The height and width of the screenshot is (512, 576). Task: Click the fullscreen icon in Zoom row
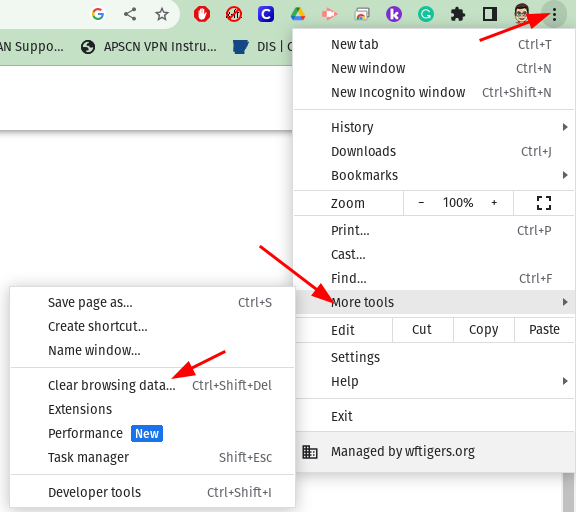(544, 203)
